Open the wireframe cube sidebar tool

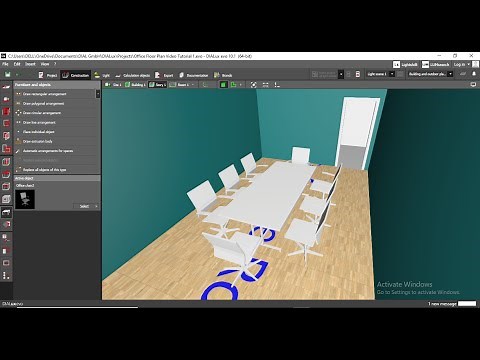tap(6, 199)
